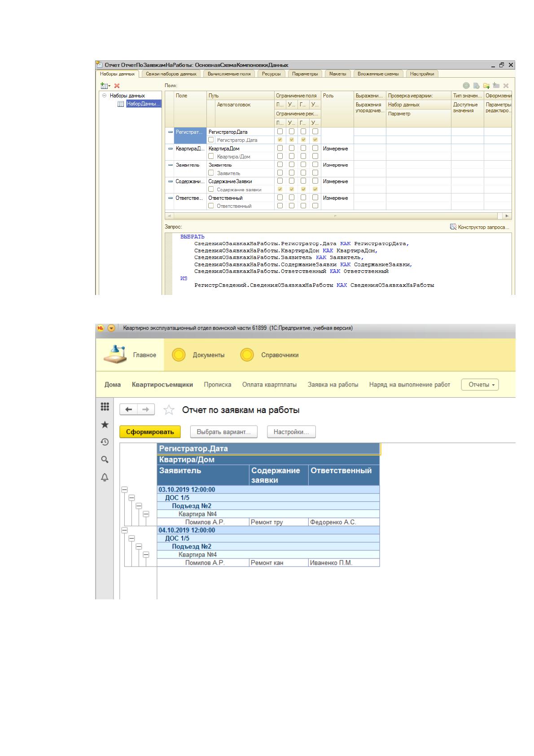
Task: Delete dataset with the red X icon
Action: 117,85
